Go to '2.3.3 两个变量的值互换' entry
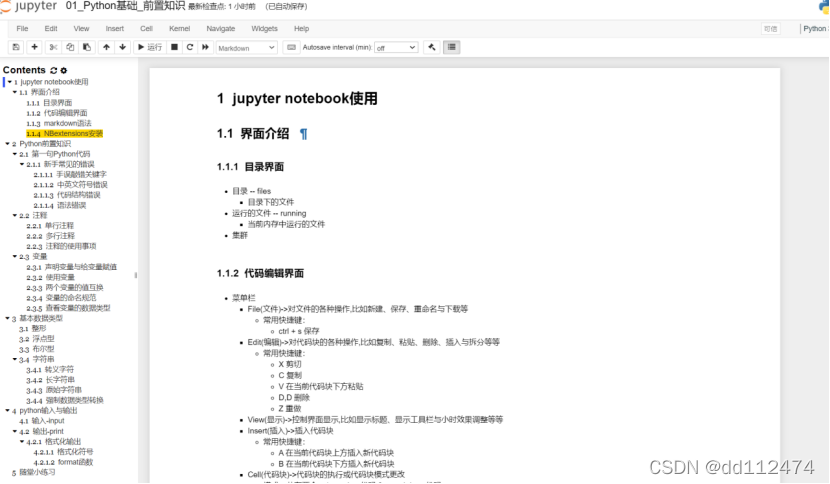This screenshot has height=484, width=830. pos(65,288)
